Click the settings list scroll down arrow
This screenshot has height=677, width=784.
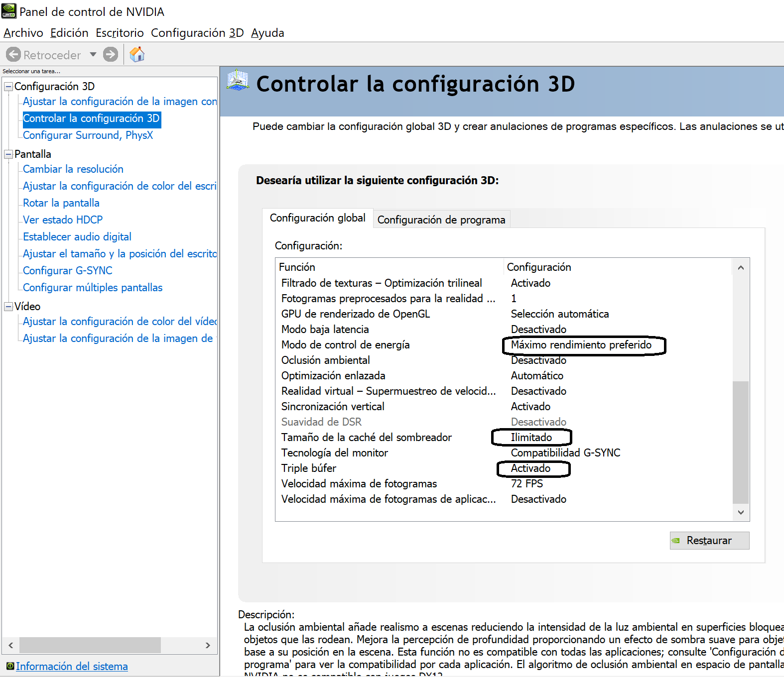pos(741,512)
